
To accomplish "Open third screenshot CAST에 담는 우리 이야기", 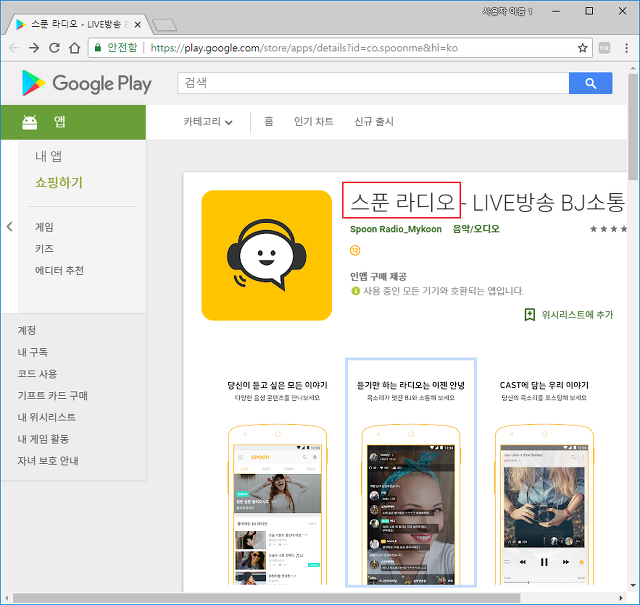I will pos(544,473).
